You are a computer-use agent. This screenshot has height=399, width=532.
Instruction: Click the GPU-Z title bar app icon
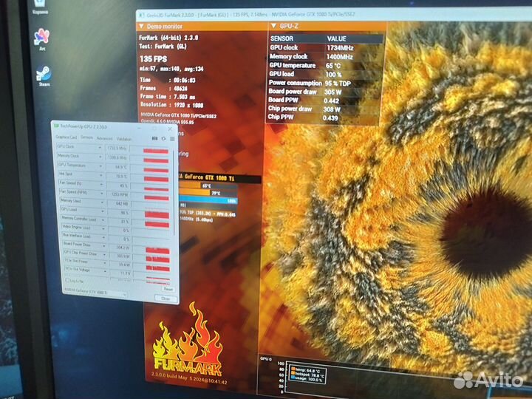57,126
